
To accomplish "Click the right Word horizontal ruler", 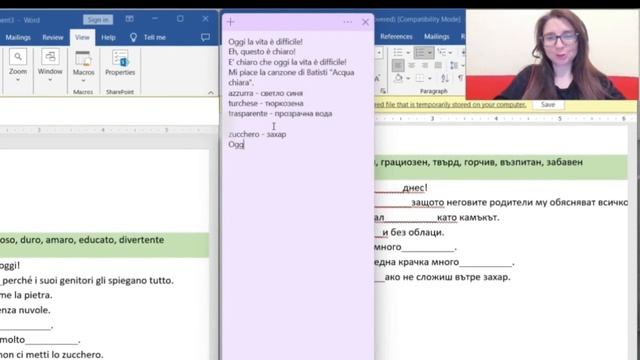I will pos(506,118).
